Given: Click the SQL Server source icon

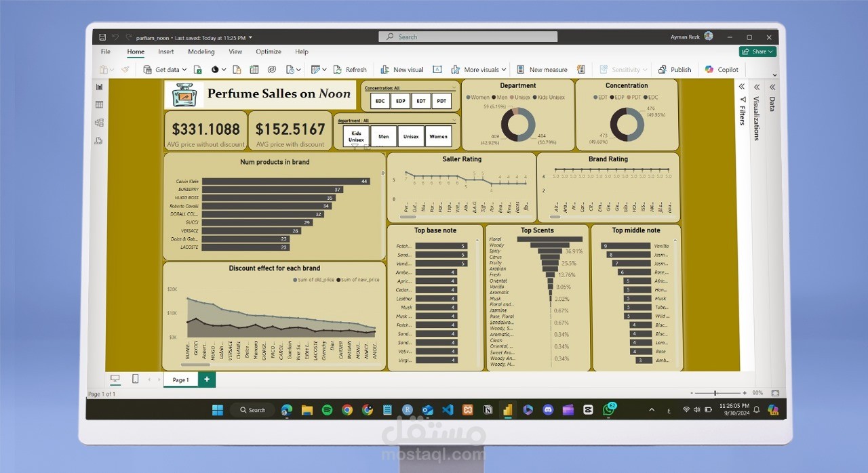Looking at the screenshot, I should click(237, 69).
